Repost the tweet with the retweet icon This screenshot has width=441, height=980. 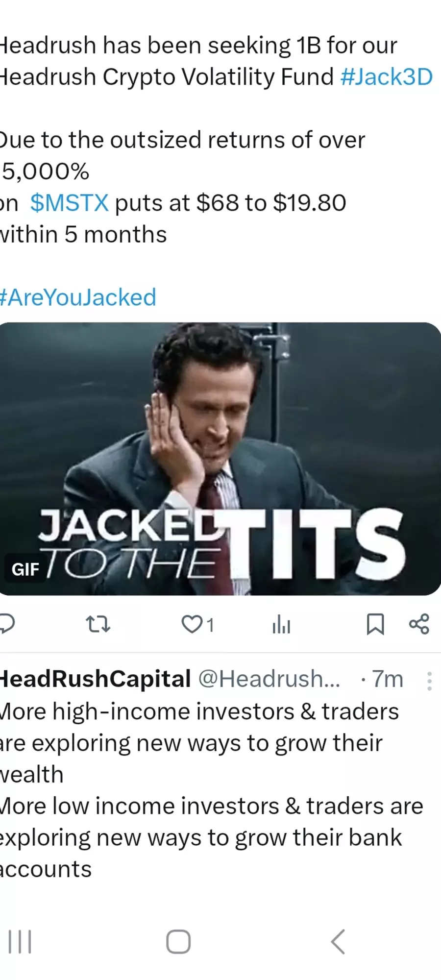98,624
